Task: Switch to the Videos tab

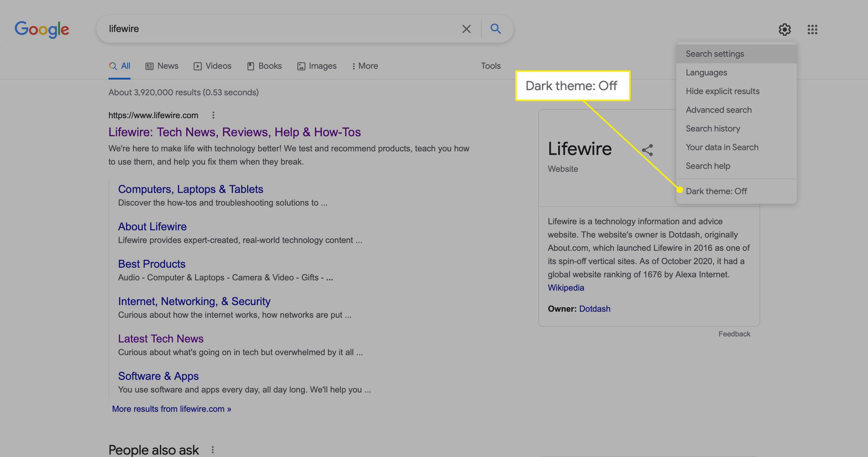Action: point(212,66)
